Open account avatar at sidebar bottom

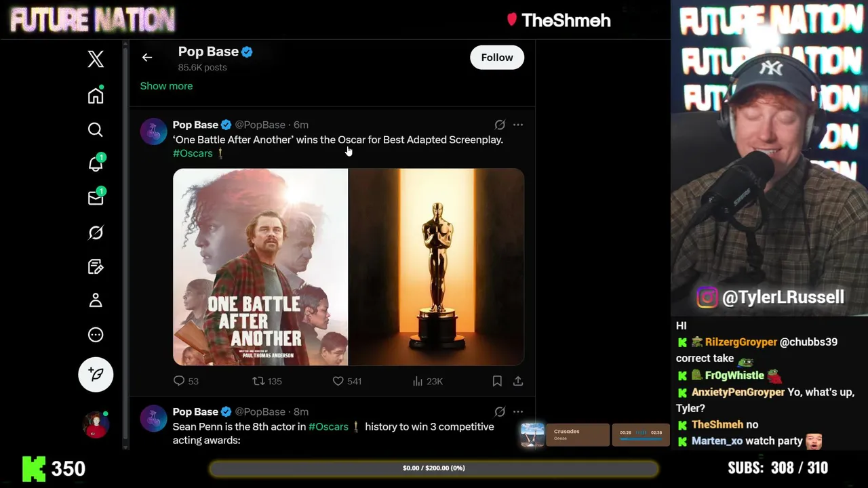point(96,424)
